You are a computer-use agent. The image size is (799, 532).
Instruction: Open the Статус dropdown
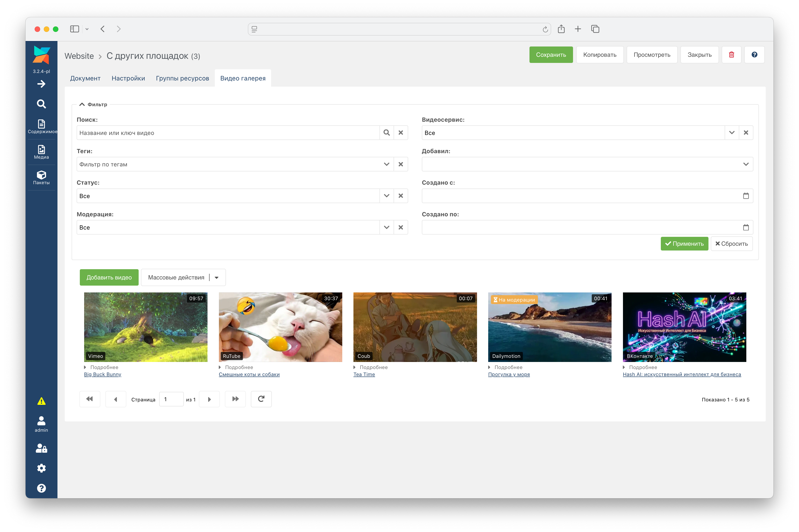click(386, 196)
